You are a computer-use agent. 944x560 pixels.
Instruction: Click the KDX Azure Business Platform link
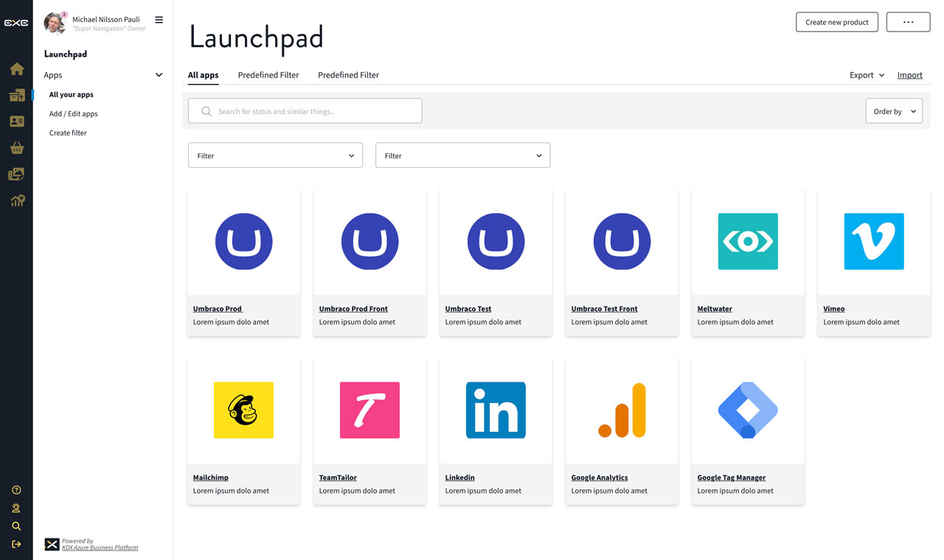point(100,547)
